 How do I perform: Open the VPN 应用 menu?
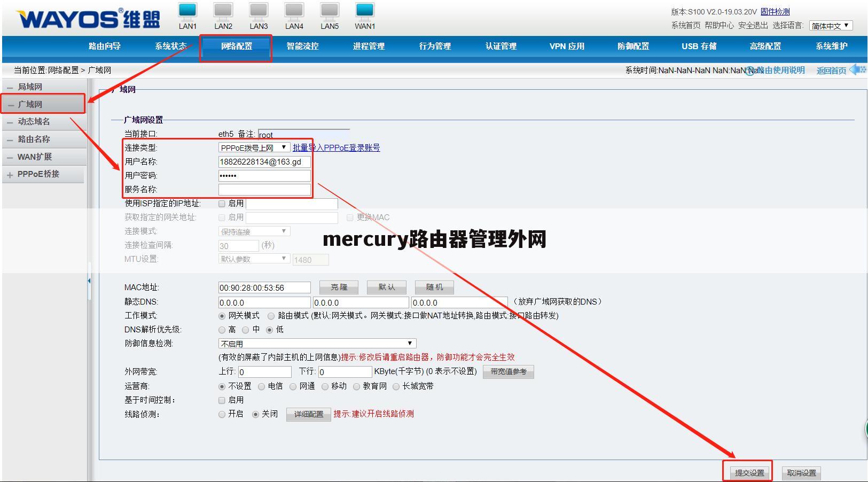tap(567, 46)
